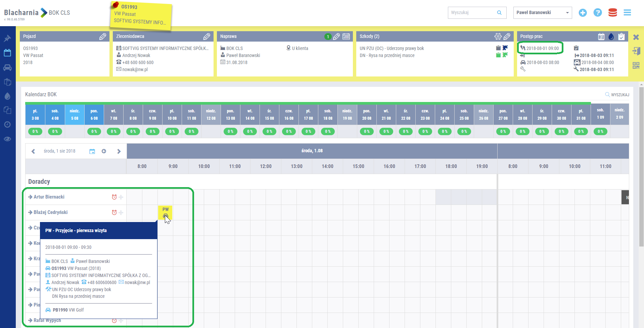Open settings gear in Szkody panel
Image resolution: width=644 pixels, height=328 pixels.
click(x=498, y=36)
